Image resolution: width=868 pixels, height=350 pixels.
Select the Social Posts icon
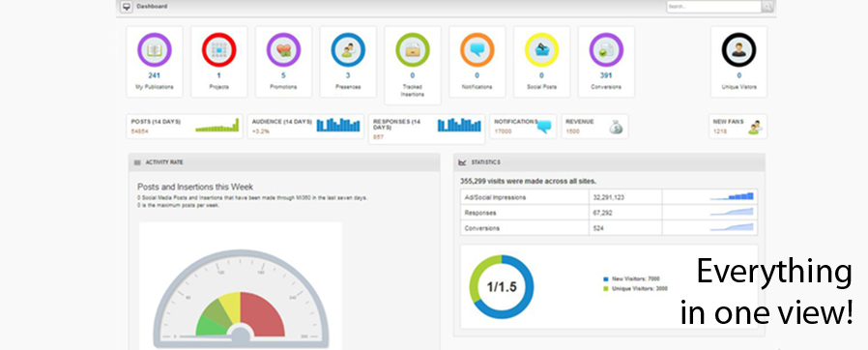point(541,50)
